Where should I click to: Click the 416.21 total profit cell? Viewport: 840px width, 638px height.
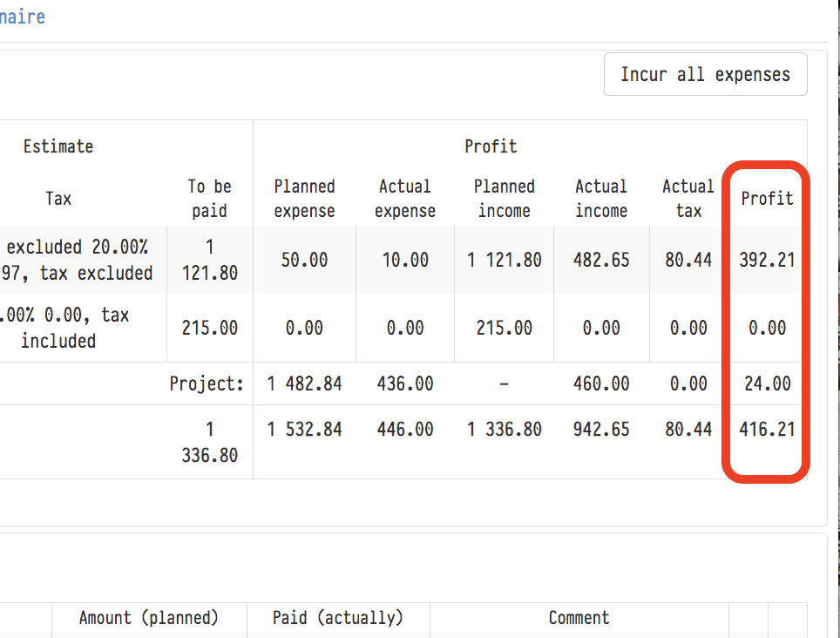767,429
